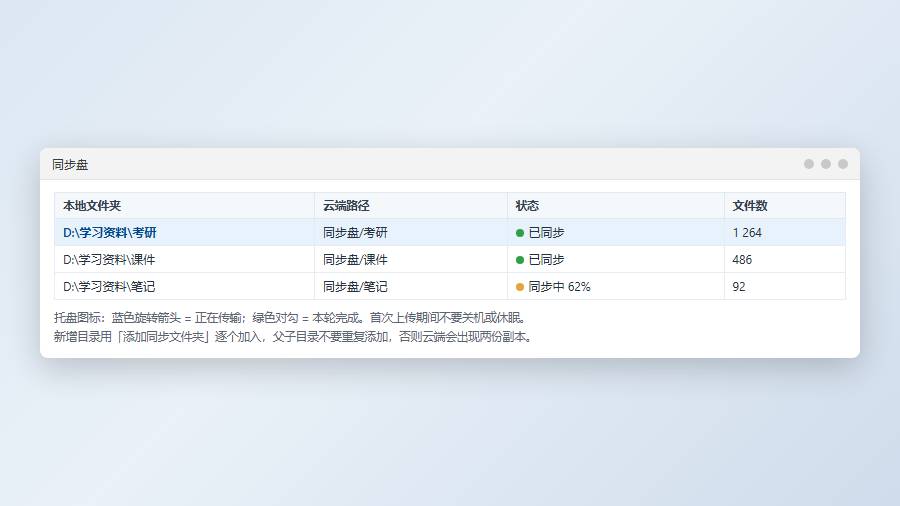Click the file count 1 264
Viewport: 900px width, 506px height.
[747, 232]
